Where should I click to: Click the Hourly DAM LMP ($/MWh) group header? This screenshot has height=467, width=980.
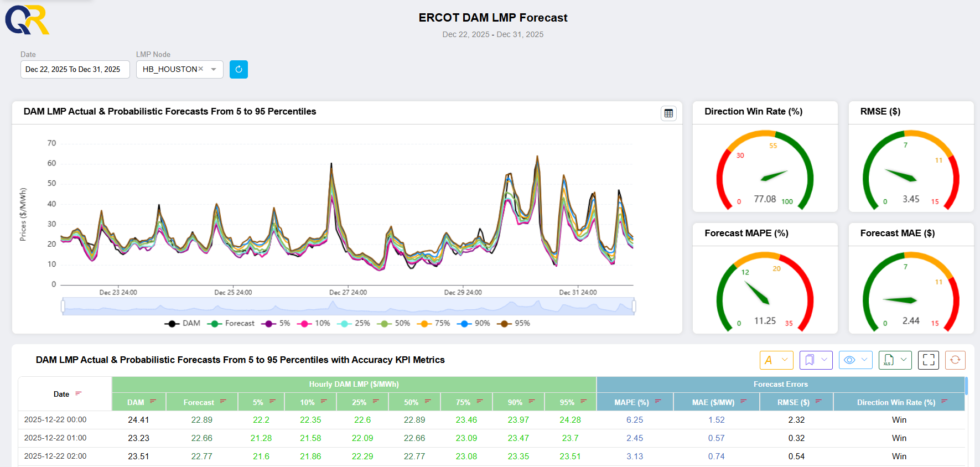tap(354, 384)
